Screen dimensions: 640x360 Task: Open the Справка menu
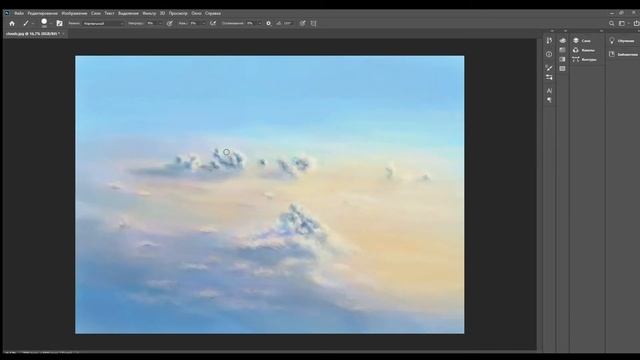(x=213, y=13)
